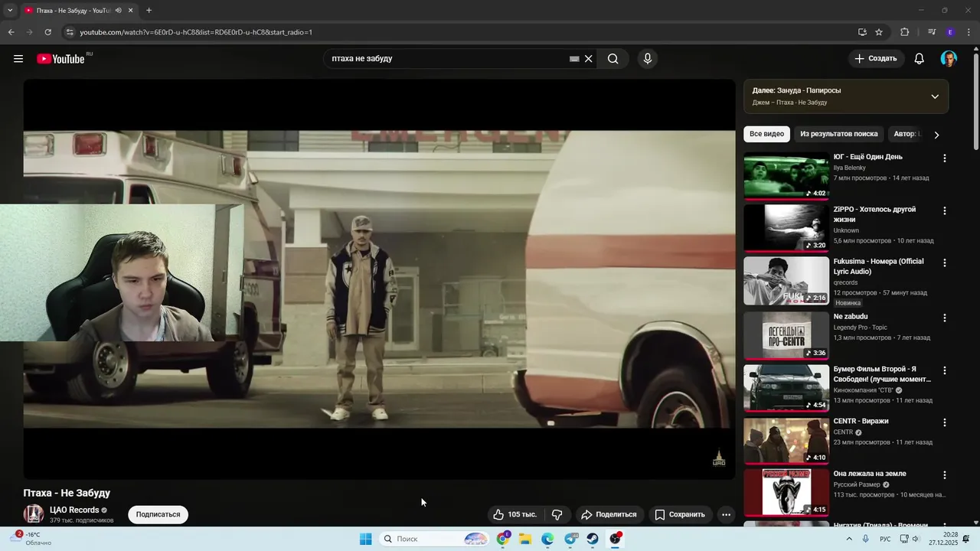This screenshot has height=551, width=980.
Task: Reload the page with refresh icon
Action: click(47, 32)
